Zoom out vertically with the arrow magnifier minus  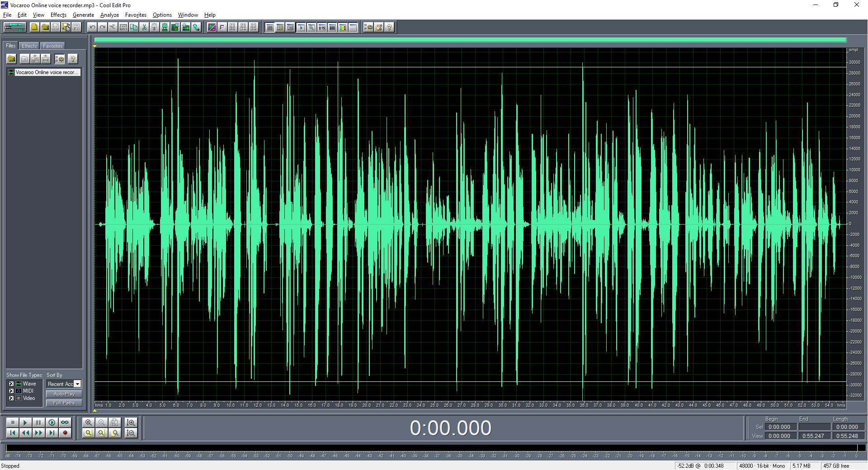(x=131, y=433)
